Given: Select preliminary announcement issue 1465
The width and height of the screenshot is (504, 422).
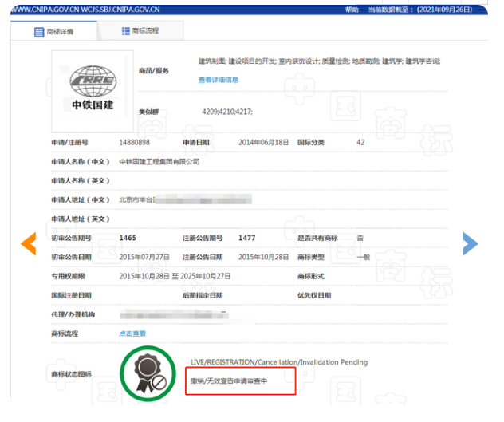Looking at the screenshot, I should click(128, 238).
